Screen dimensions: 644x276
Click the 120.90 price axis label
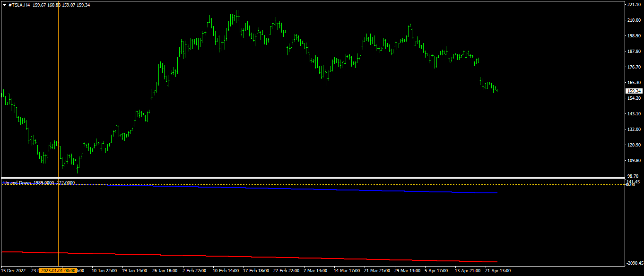pos(634,145)
